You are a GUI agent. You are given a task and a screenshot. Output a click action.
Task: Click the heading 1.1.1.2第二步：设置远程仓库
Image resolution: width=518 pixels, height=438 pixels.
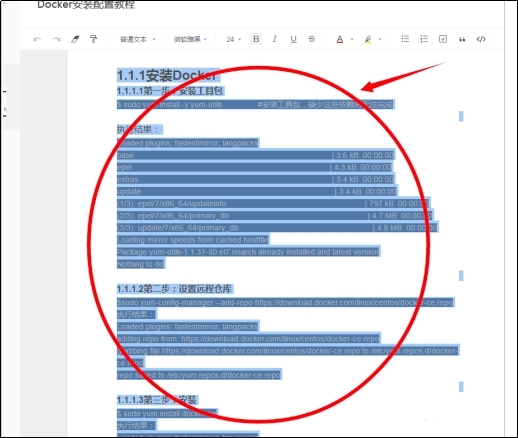pos(175,289)
